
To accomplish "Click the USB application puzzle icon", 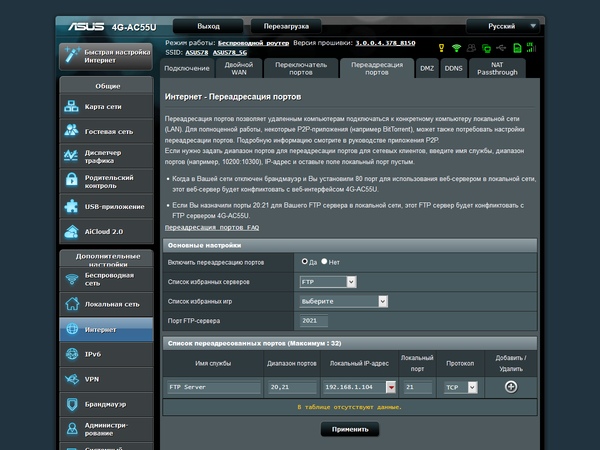I will (x=72, y=207).
